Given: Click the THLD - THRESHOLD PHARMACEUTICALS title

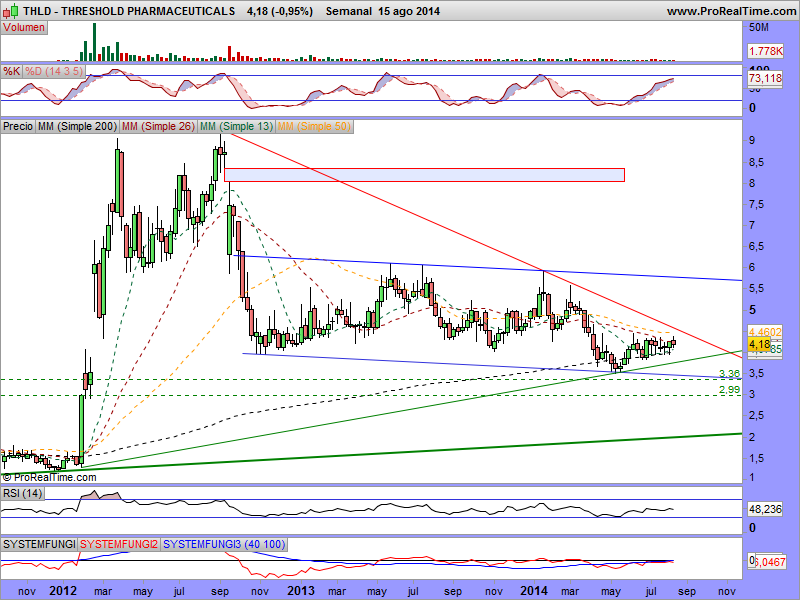Looking at the screenshot, I should (129, 11).
